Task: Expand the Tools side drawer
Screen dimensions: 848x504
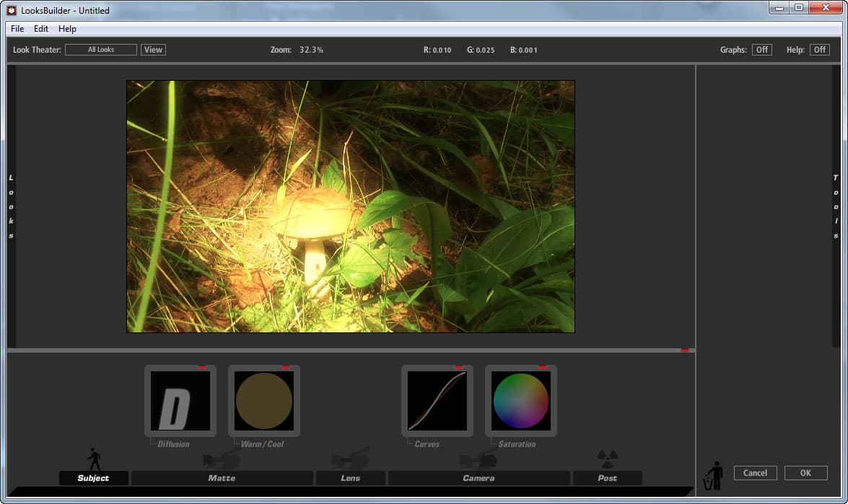Action: (836, 206)
